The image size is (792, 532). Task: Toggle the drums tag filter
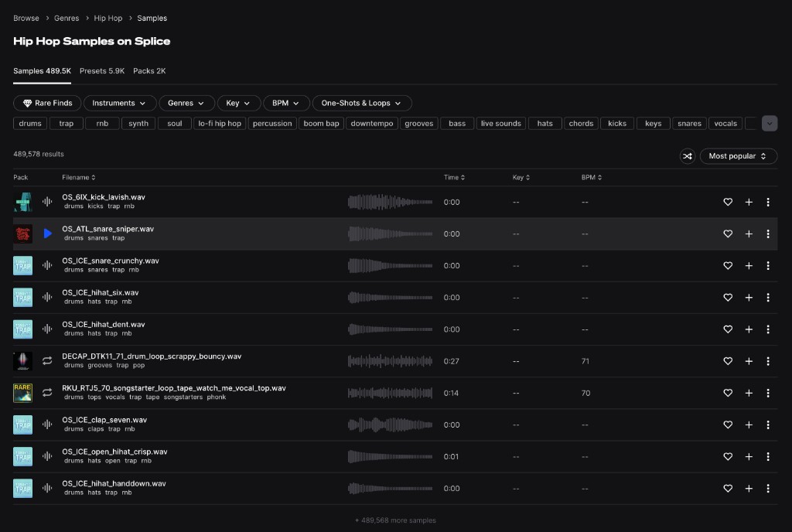[x=30, y=123]
